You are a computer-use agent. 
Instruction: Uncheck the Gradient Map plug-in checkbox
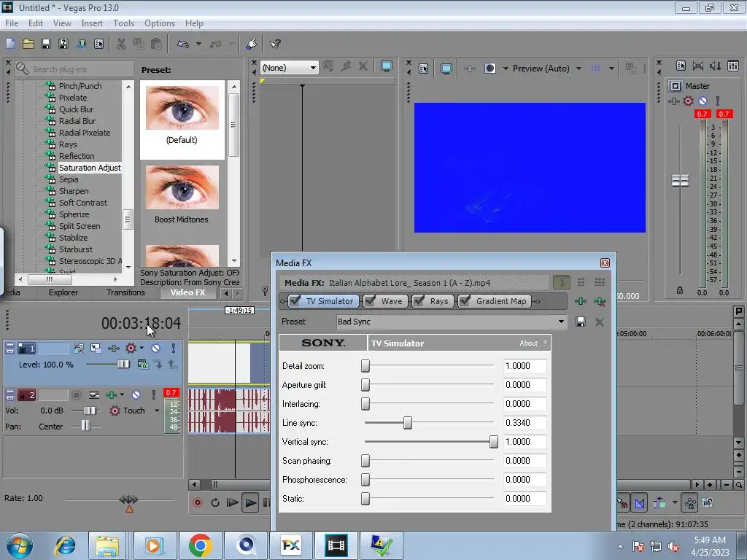(x=465, y=301)
